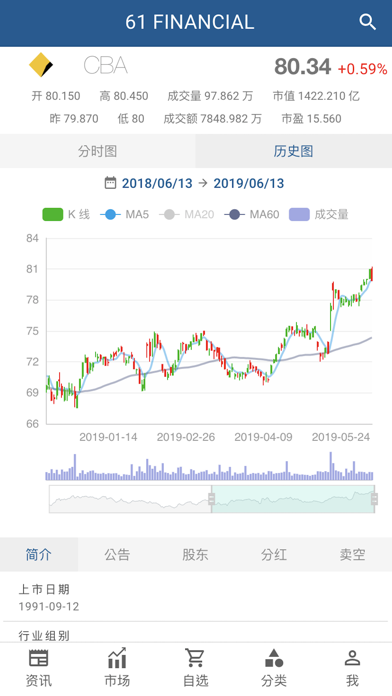Pick start date 2018/06/13
The image size is (392, 696).
tap(157, 183)
